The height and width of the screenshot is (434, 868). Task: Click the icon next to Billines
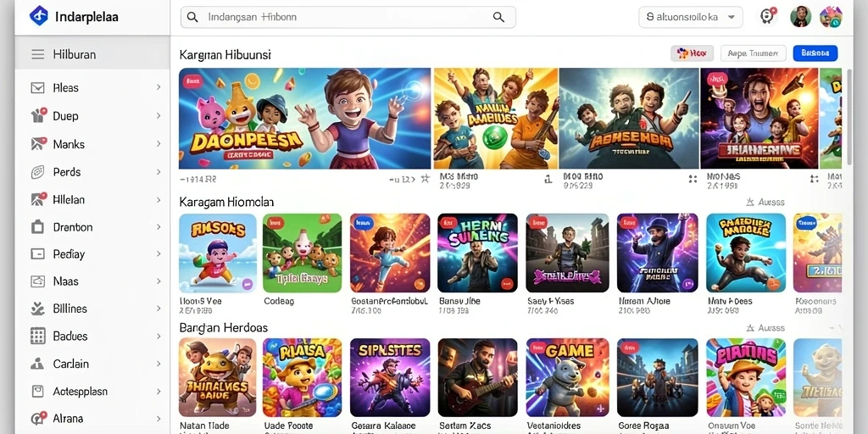tap(37, 309)
